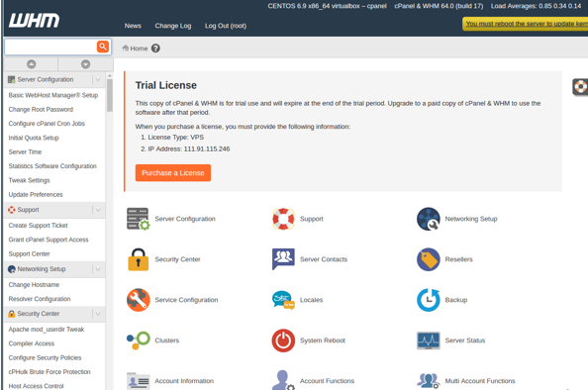Open the Security Center padlock main icon

[x=138, y=259]
